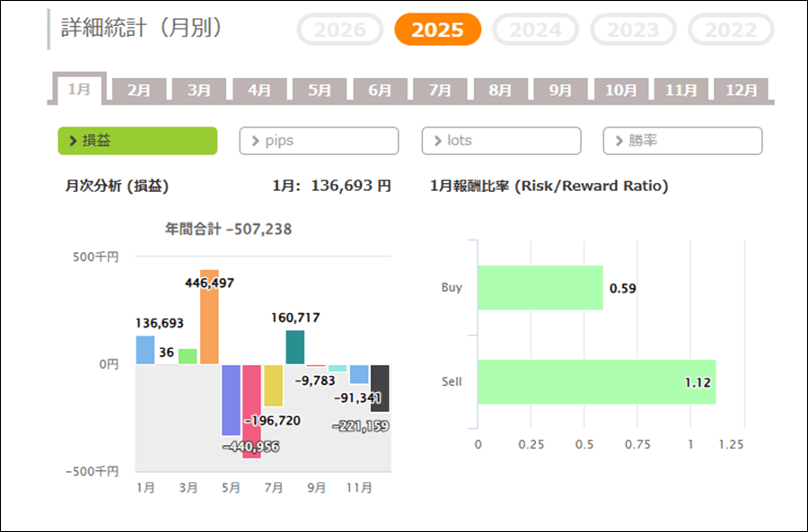Viewport: 808px width, 532px height.
Task: Click the Buy bar showing 0.59
Action: (540, 288)
